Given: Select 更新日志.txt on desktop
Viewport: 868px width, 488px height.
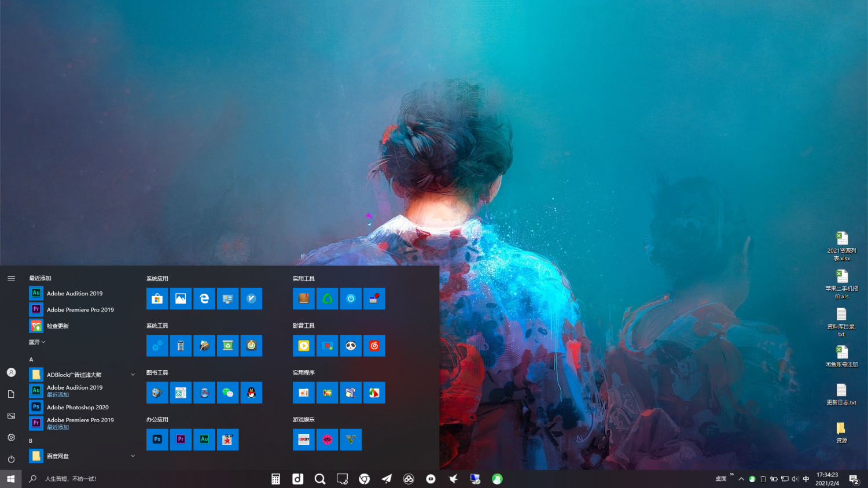Looking at the screenshot, I should pos(841,394).
